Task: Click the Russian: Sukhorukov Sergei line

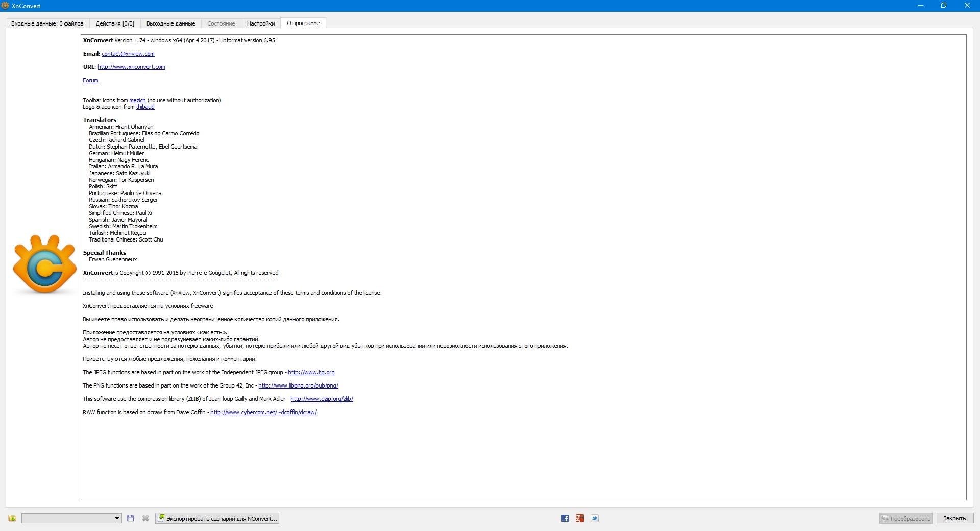Action: (x=122, y=200)
